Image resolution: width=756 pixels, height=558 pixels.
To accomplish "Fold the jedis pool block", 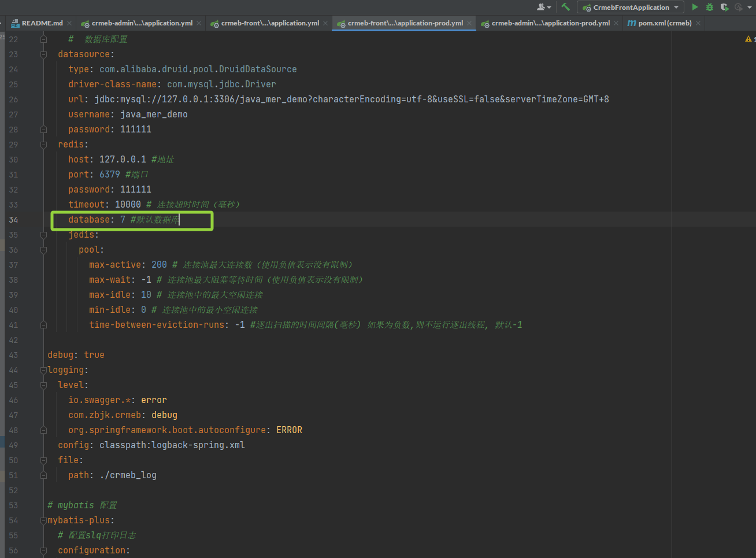I will click(43, 250).
